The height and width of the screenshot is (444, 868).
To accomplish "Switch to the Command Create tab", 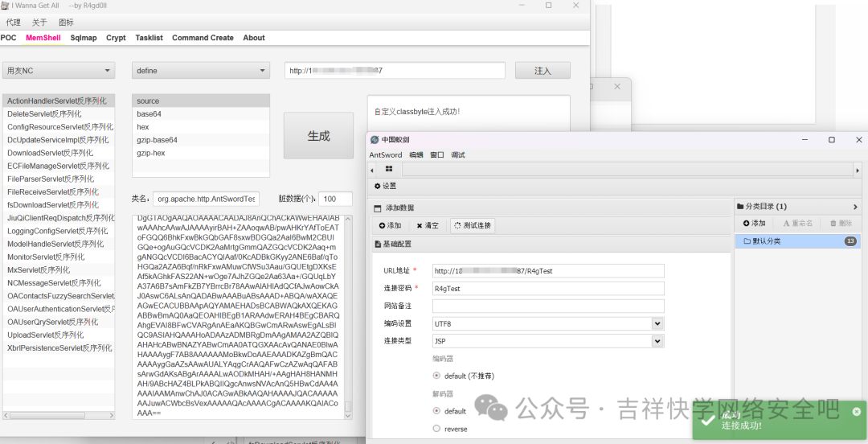I will [203, 38].
